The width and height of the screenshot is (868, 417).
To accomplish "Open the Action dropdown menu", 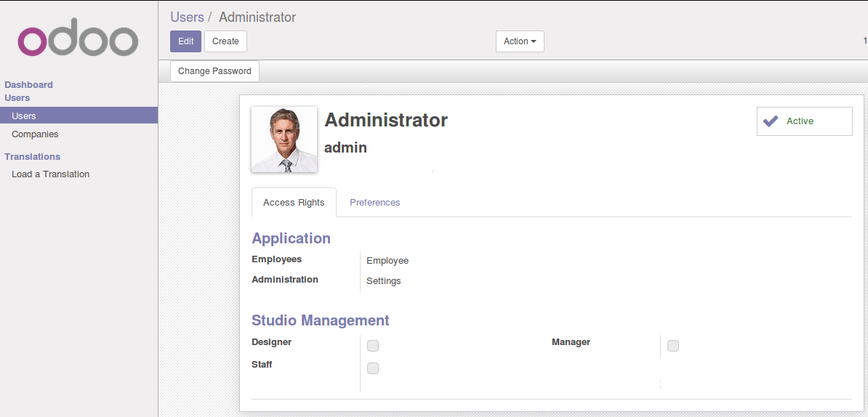I will 519,41.
